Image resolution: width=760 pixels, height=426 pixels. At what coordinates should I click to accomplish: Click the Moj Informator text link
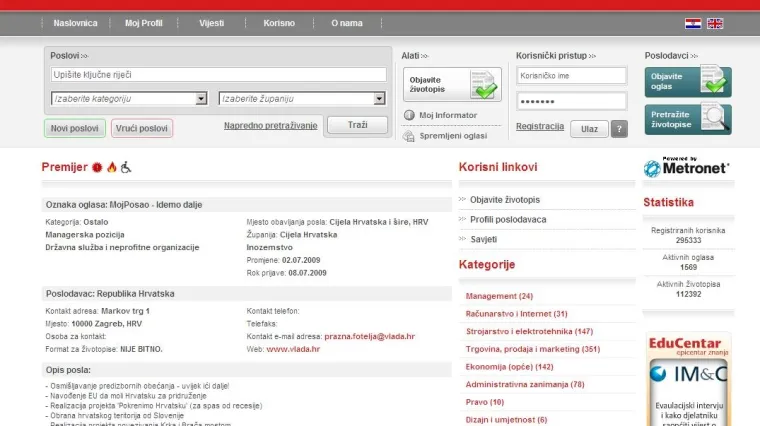tap(448, 115)
